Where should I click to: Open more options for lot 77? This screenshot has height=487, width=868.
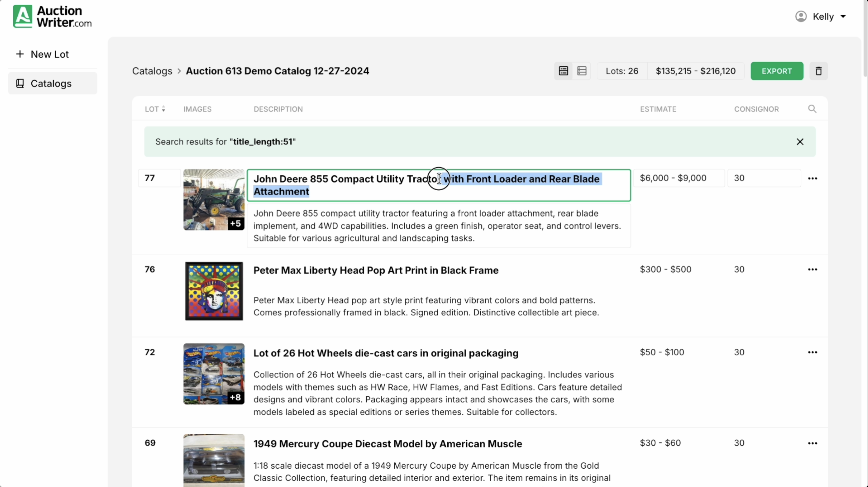click(812, 178)
